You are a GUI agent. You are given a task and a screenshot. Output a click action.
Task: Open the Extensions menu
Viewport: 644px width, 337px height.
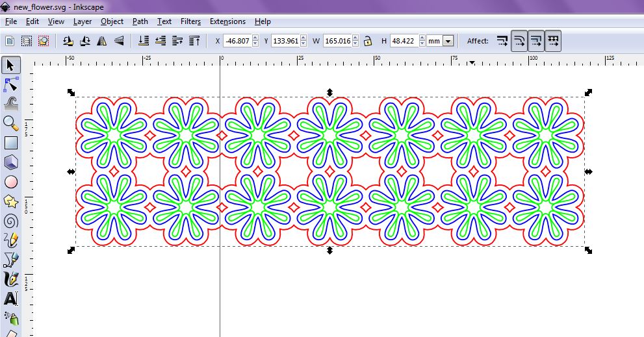227,21
